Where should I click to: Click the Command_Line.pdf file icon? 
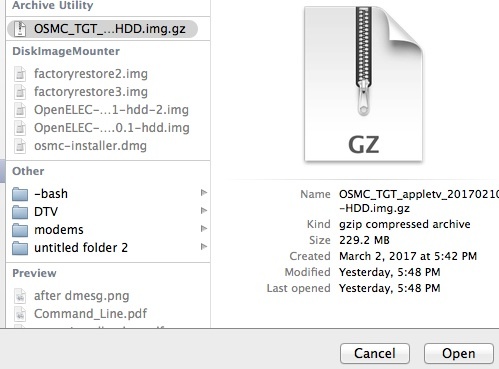coord(20,314)
